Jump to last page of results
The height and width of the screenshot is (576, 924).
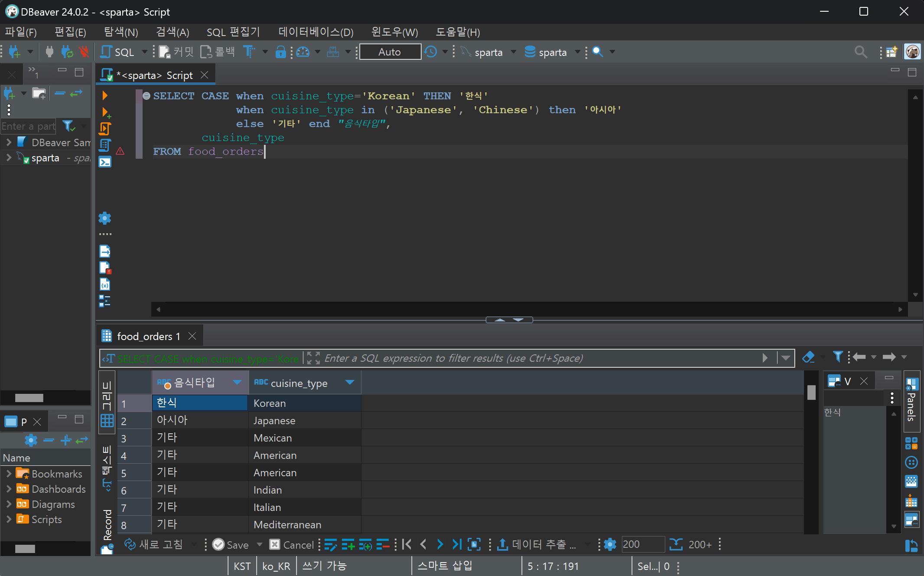[457, 544]
